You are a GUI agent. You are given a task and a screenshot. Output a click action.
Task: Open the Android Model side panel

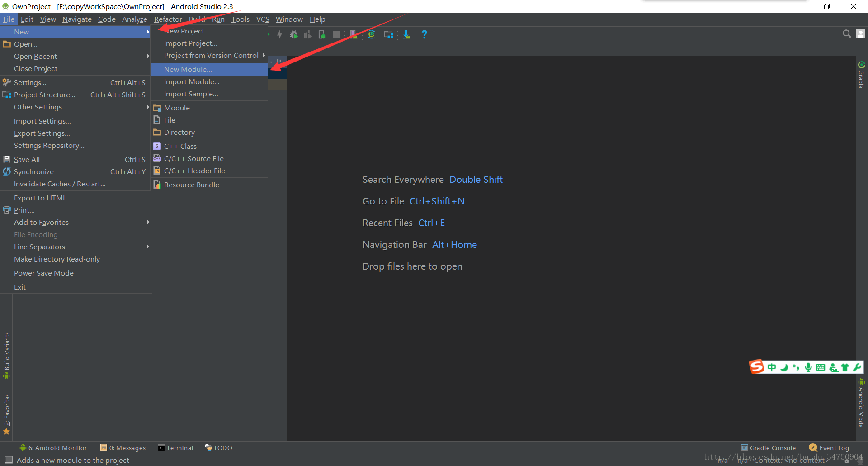tap(861, 404)
